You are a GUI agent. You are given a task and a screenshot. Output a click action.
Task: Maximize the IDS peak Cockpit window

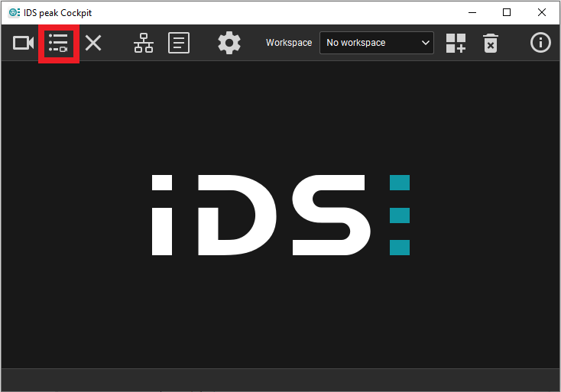click(507, 12)
